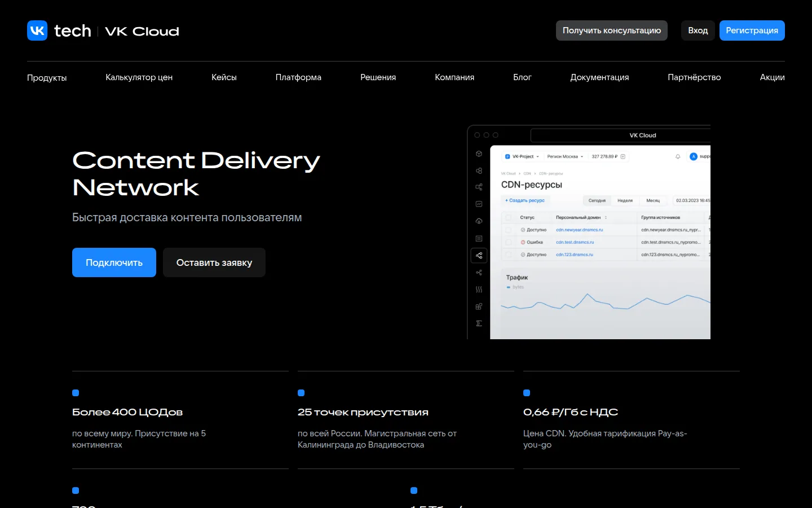Open the cdn.newyear.dnsmcs.ru domain link

click(x=579, y=230)
